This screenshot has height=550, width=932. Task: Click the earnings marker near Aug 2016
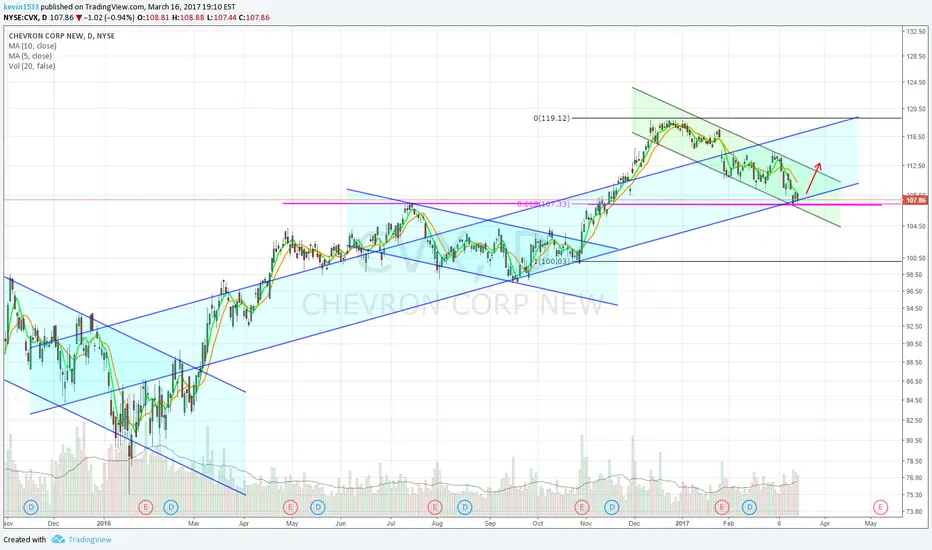pyautogui.click(x=435, y=507)
